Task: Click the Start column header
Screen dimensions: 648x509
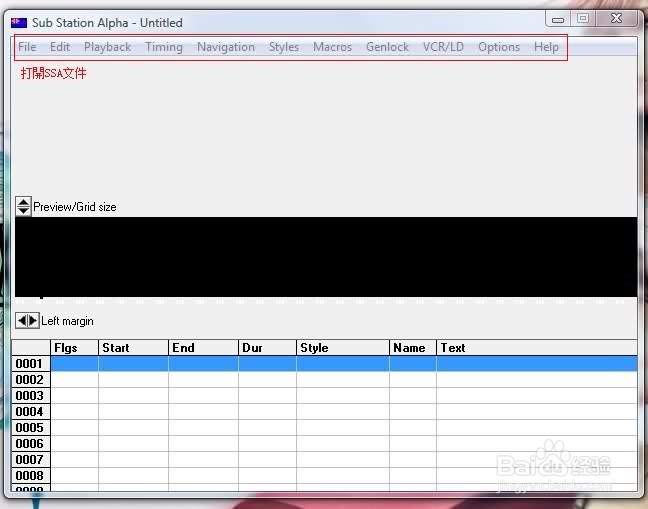Action: click(x=133, y=348)
